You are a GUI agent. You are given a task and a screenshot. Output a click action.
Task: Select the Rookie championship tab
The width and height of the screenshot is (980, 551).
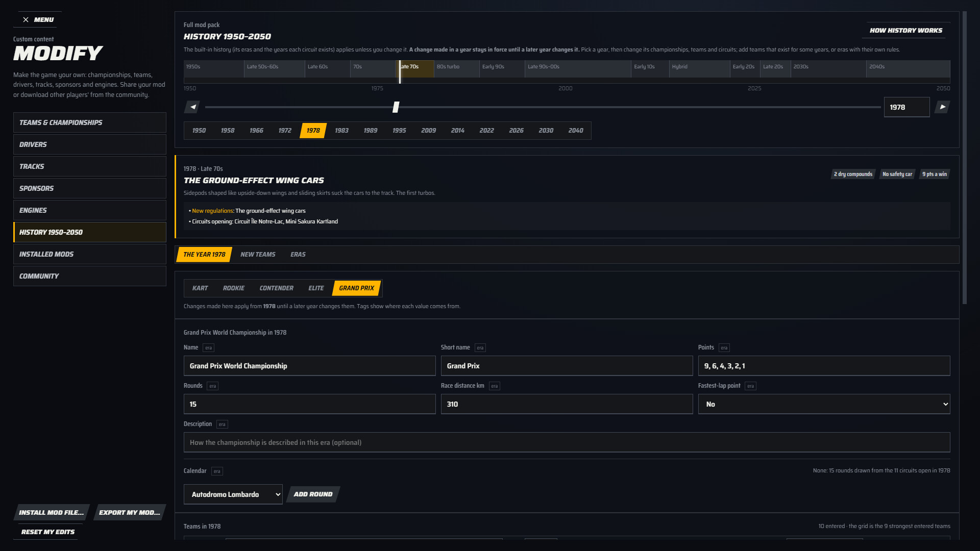pyautogui.click(x=234, y=288)
